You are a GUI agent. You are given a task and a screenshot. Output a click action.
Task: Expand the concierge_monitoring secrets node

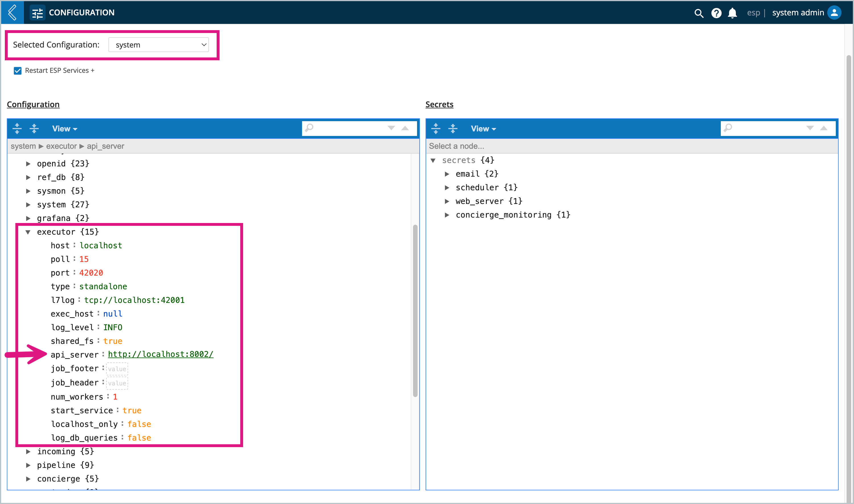(447, 215)
